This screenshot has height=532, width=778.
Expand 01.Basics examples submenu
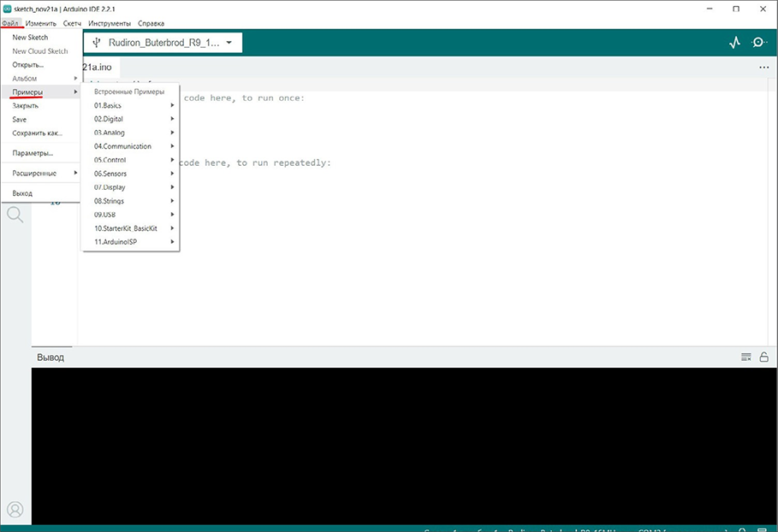(130, 105)
